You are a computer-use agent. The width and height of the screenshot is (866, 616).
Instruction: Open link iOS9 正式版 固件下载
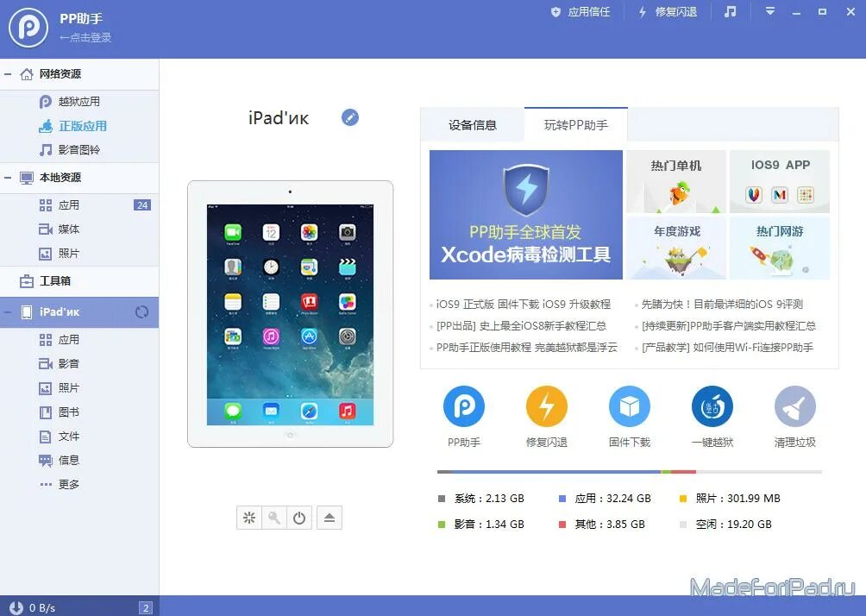[x=524, y=305]
